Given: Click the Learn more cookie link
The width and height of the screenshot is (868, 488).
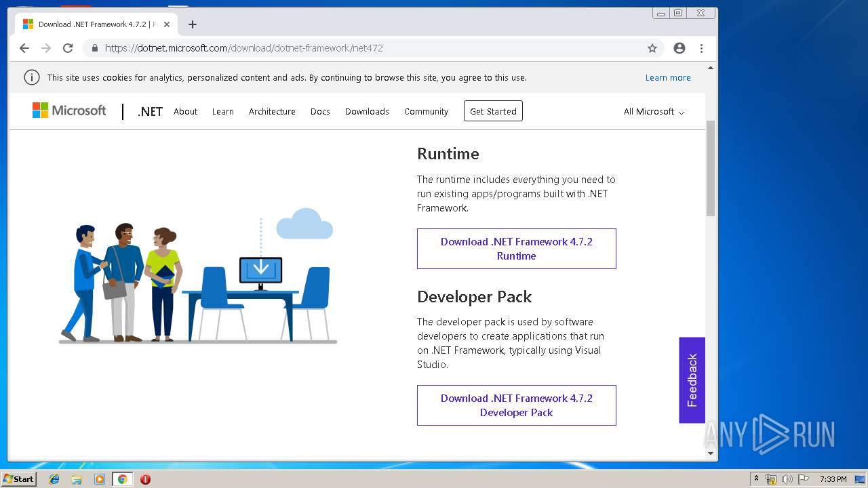Looking at the screenshot, I should click(668, 77).
